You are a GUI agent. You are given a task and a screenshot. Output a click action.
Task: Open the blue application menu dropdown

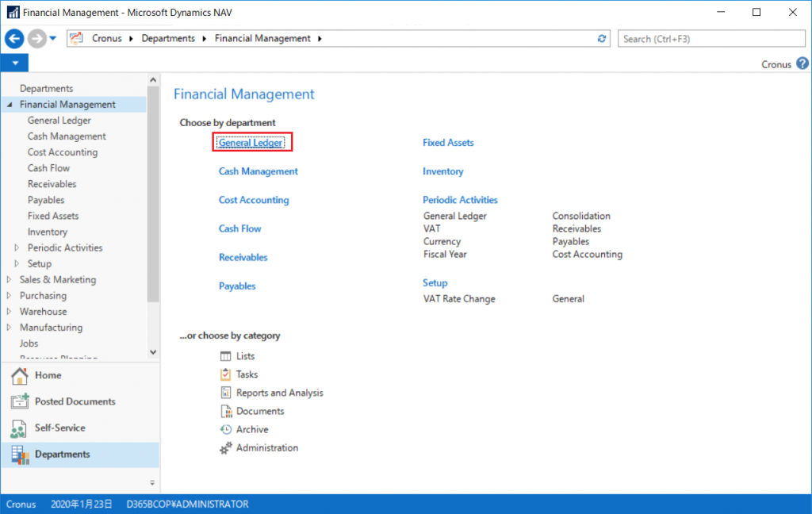pos(14,63)
